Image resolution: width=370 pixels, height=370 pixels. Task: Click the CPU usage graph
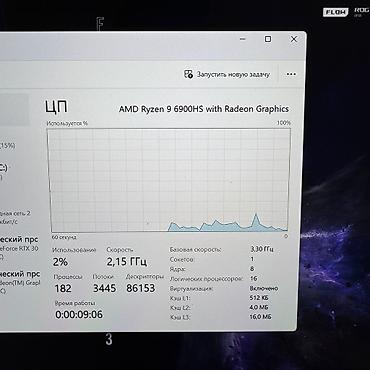click(x=169, y=180)
